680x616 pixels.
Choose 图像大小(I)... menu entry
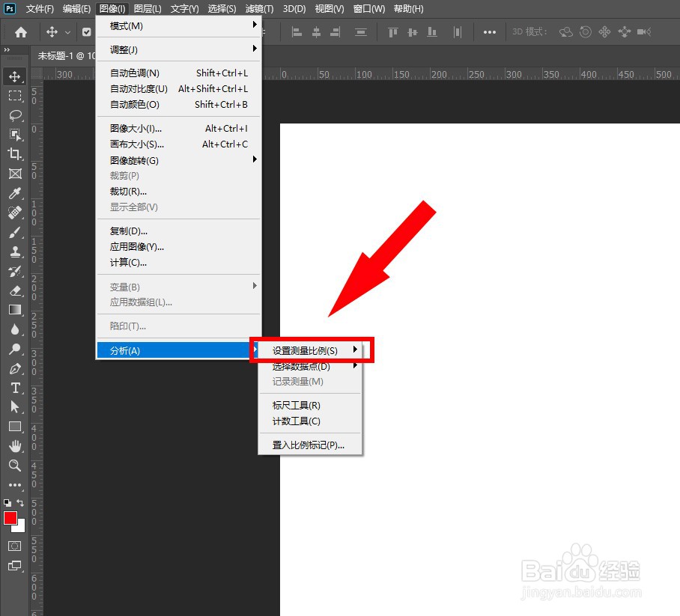click(x=179, y=128)
